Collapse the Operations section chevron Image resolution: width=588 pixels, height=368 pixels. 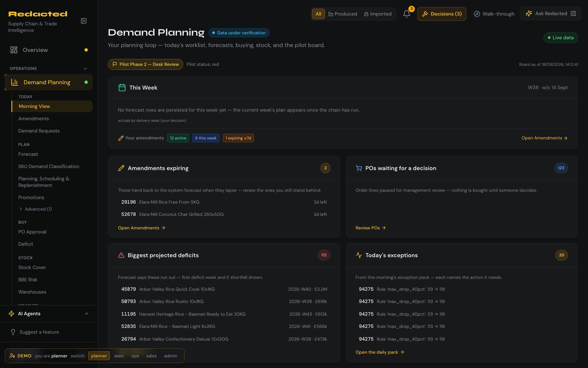pos(85,69)
